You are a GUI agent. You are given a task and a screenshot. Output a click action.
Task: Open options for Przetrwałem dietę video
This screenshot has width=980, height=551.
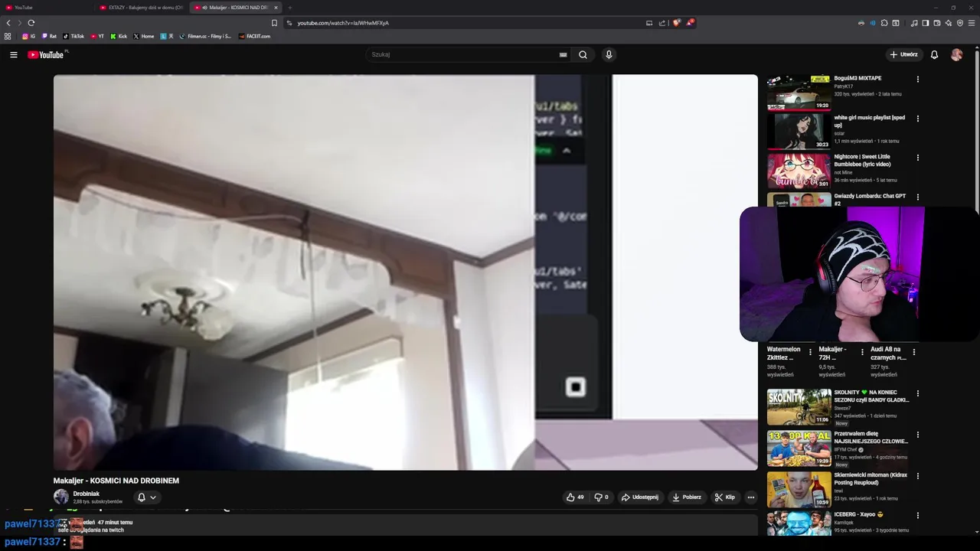[917, 435]
